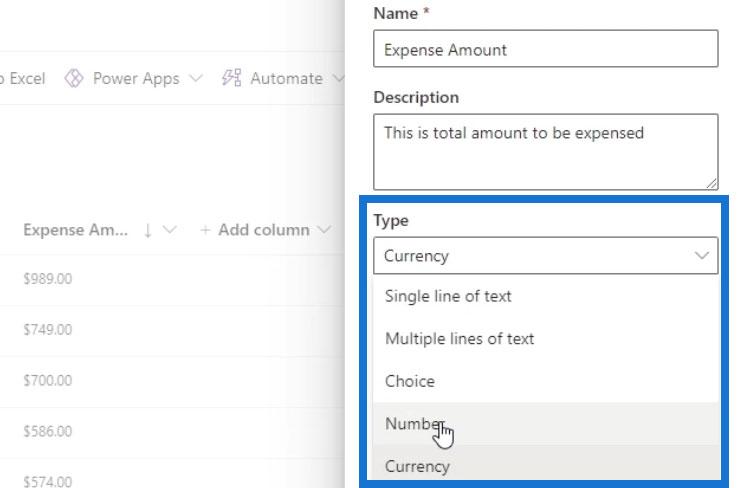The width and height of the screenshot is (747, 488).
Task: Open the Add column chevron
Action: tap(324, 230)
